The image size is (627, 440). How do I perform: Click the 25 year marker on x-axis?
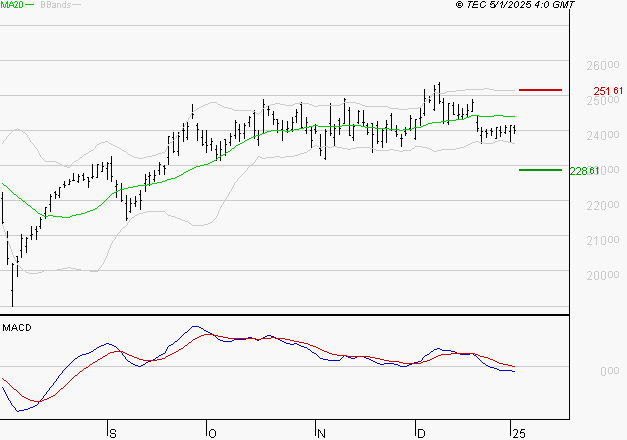515,433
